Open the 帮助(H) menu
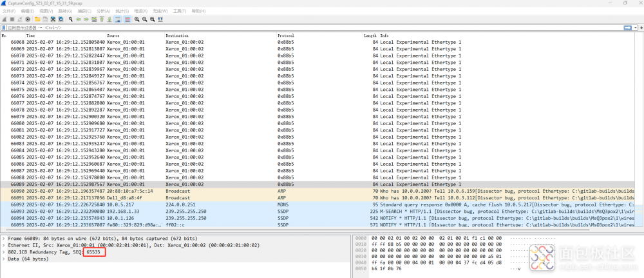 pyautogui.click(x=199, y=11)
